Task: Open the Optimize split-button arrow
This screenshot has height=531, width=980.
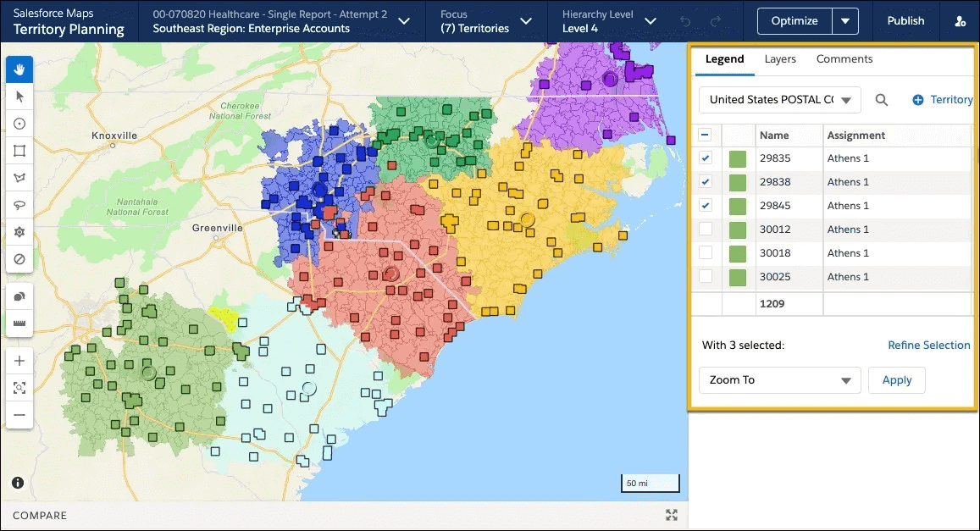Action: coord(844,21)
